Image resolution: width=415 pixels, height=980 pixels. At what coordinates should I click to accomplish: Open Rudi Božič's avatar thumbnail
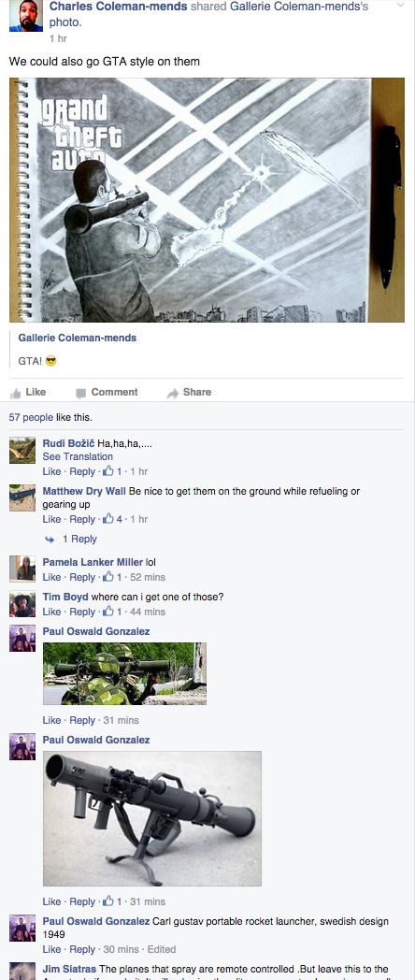point(22,451)
